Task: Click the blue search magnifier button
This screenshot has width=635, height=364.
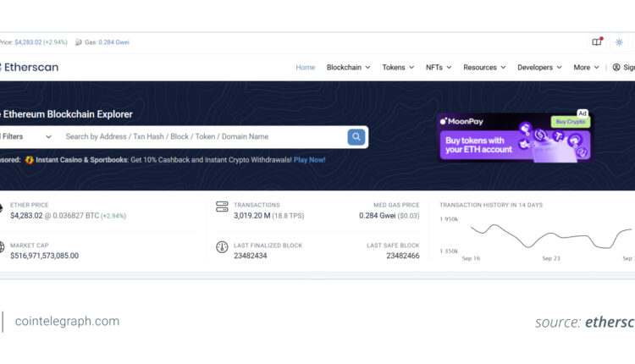Action: 356,136
